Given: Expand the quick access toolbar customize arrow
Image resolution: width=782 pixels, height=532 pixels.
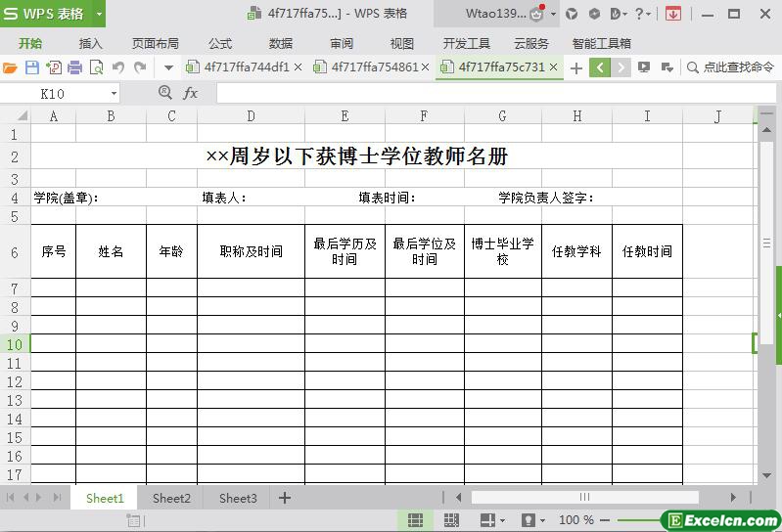Looking at the screenshot, I should pyautogui.click(x=168, y=67).
